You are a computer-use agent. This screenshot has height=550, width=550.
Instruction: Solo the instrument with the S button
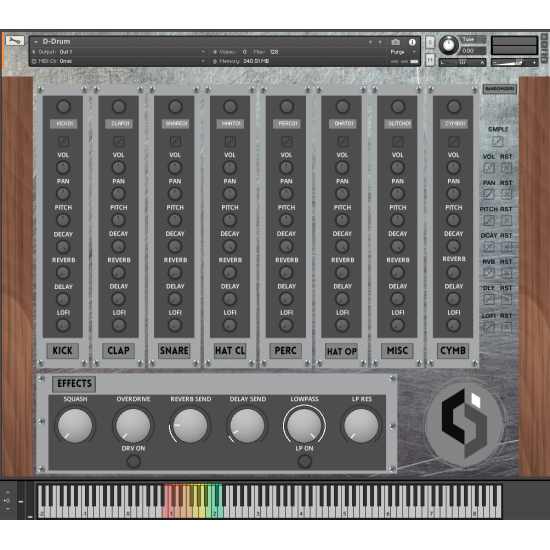(x=430, y=42)
